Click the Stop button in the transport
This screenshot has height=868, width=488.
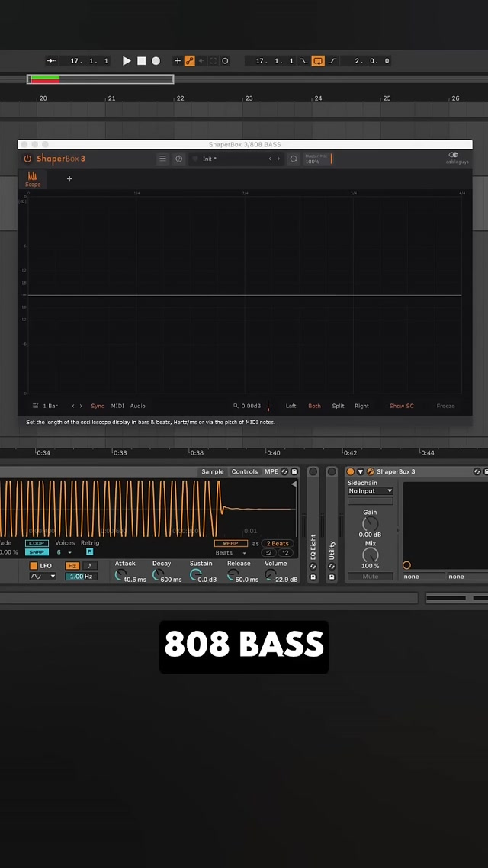(x=141, y=61)
